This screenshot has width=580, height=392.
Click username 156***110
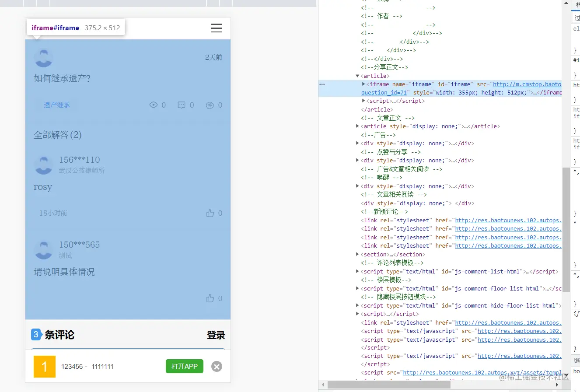(80, 160)
